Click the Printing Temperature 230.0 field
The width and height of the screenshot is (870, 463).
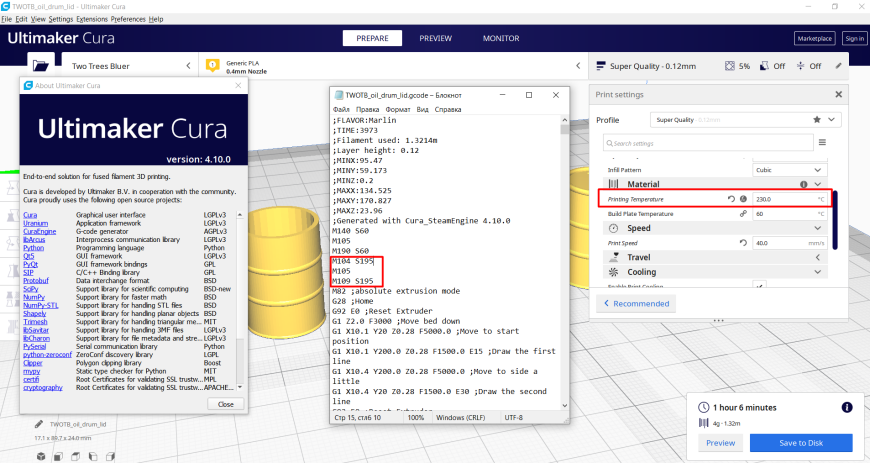click(x=790, y=199)
